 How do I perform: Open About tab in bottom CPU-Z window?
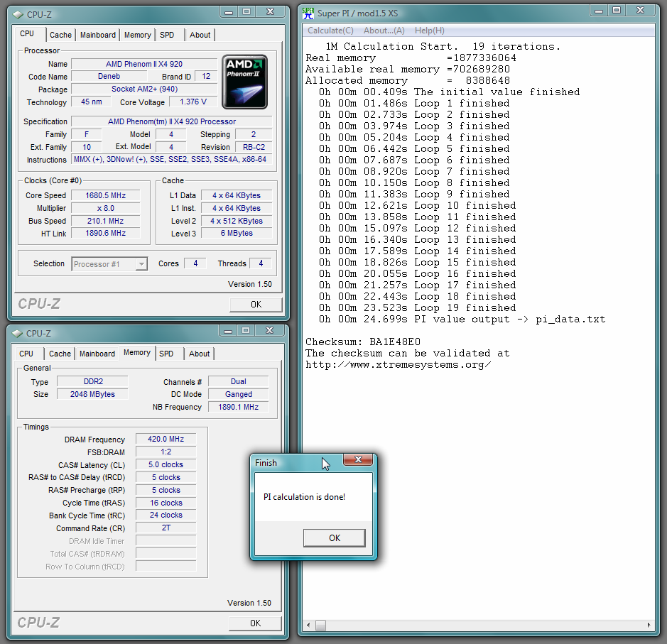click(199, 354)
